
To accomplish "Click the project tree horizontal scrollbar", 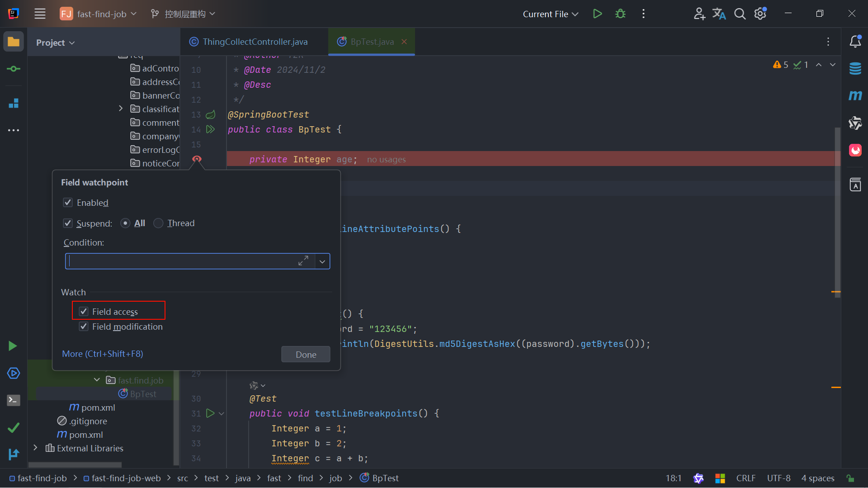I will tap(75, 464).
